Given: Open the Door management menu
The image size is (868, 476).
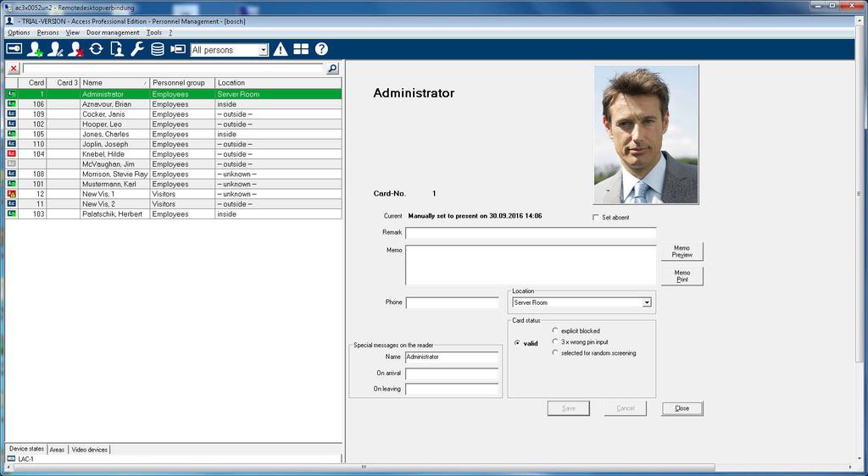Looking at the screenshot, I should click(113, 33).
